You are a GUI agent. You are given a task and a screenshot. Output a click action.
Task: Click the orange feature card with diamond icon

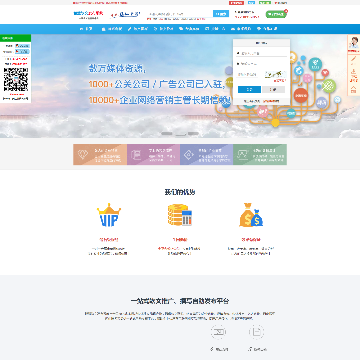(x=100, y=155)
